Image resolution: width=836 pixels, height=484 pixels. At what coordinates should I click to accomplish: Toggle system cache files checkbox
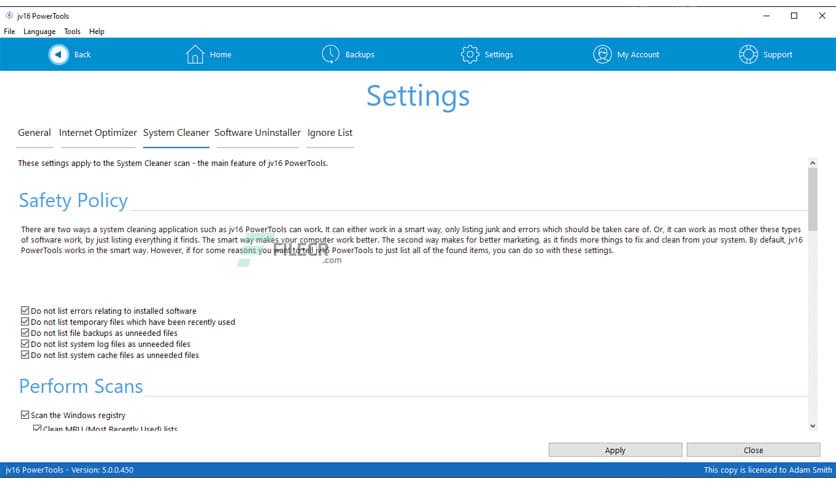tap(25, 354)
